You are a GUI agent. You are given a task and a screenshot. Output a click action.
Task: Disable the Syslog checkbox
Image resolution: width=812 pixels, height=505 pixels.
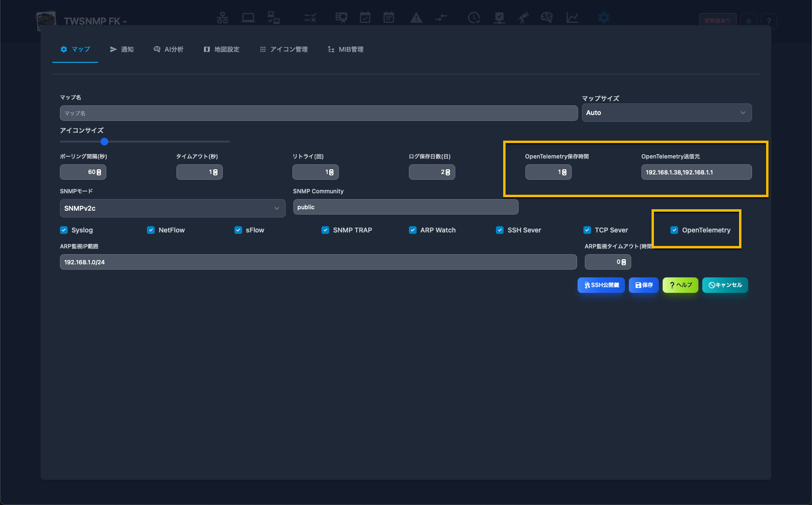pyautogui.click(x=64, y=230)
